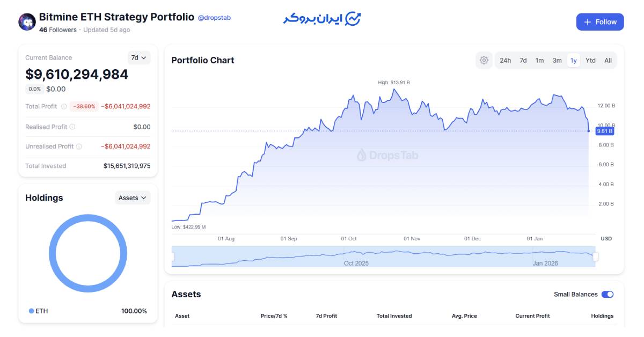The width and height of the screenshot is (644, 337).
Task: Click the Bitmine portfolio avatar icon
Action: click(x=26, y=21)
